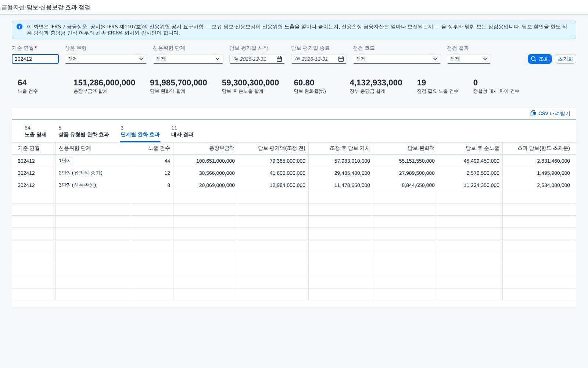This screenshot has height=368, width=588.
Task: Switch to the 노출 명세 tab
Action: click(36, 131)
